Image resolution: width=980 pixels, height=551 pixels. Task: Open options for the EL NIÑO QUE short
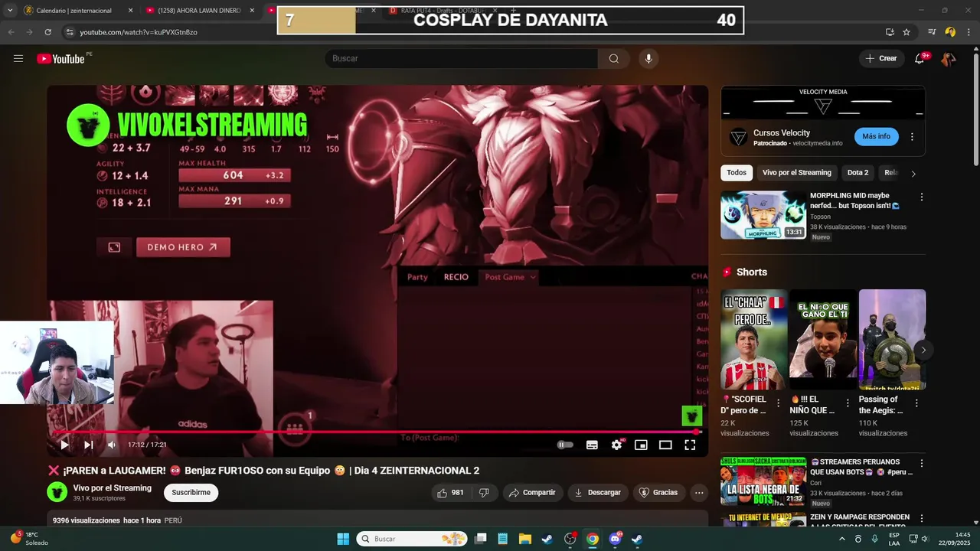click(848, 403)
